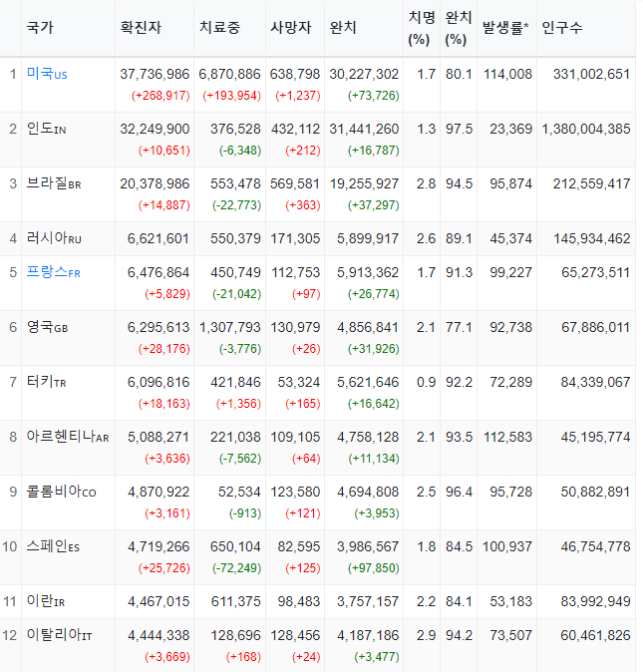Select the 이란IR country name

click(x=46, y=601)
